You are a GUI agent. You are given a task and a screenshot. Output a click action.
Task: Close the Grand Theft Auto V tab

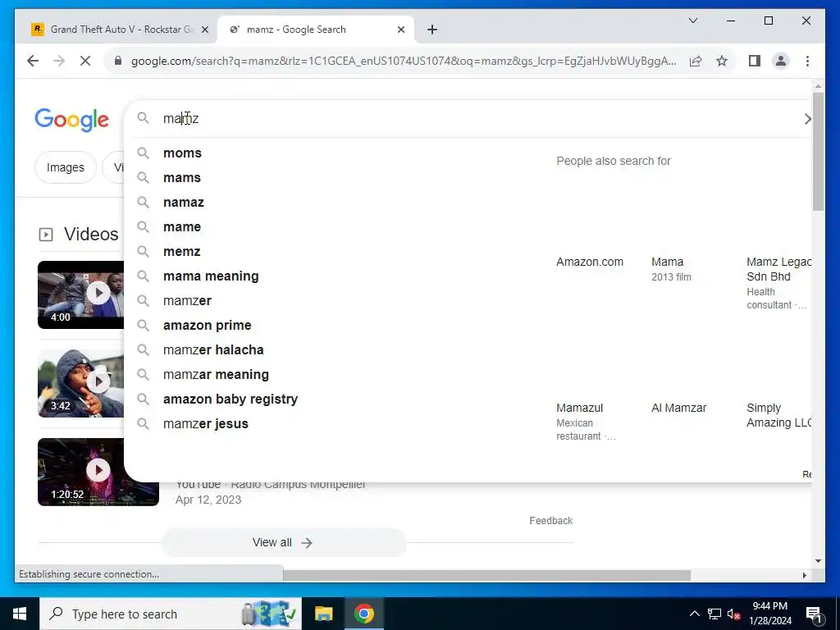[x=204, y=30]
